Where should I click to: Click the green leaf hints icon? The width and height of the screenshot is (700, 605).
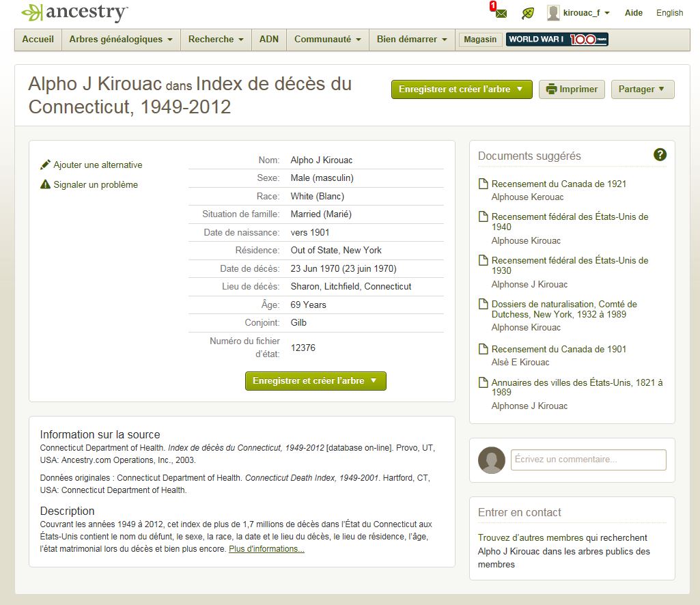(528, 14)
